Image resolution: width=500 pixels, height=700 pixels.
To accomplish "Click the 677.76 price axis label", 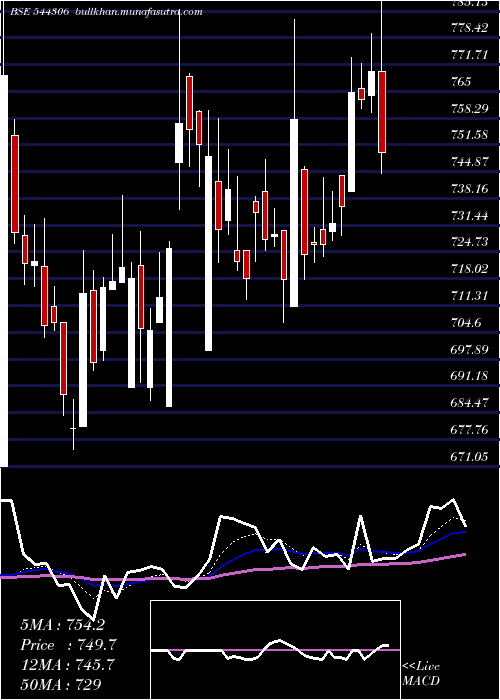I will (469, 430).
